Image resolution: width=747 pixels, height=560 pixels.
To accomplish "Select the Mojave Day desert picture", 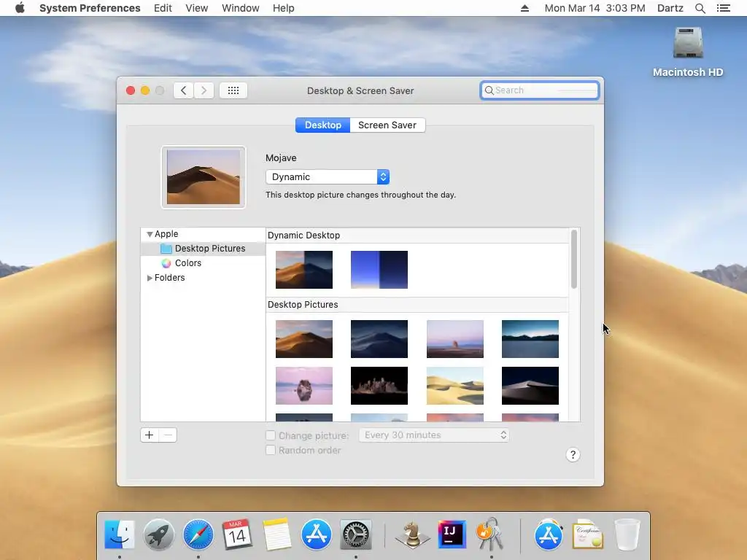I will tap(304, 339).
